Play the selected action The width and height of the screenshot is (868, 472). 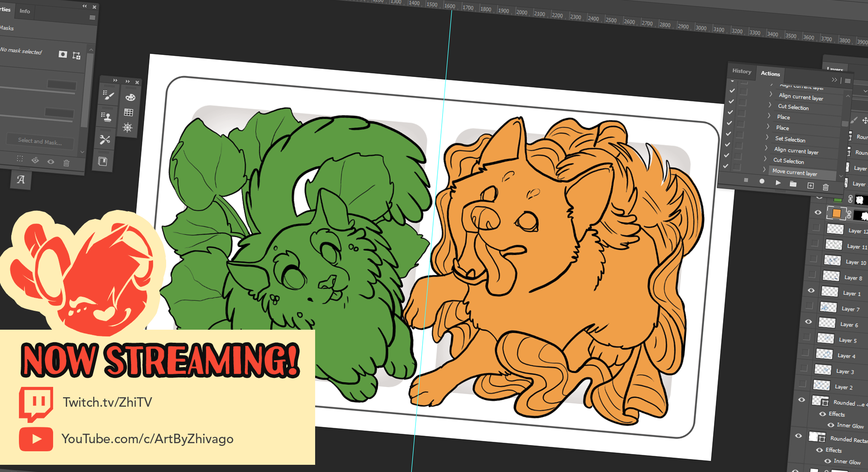pyautogui.click(x=778, y=182)
